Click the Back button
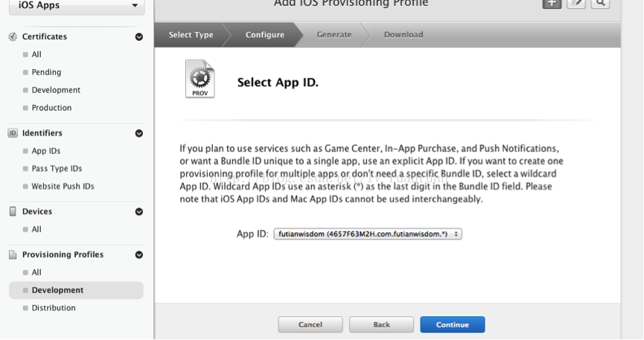Image resolution: width=644 pixels, height=340 pixels. [381, 324]
